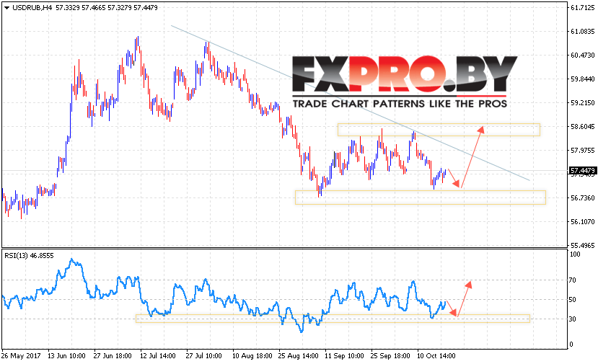Viewport: 598px width, 364px height.
Task: Click the RSI 100 level label
Action: 574,254
